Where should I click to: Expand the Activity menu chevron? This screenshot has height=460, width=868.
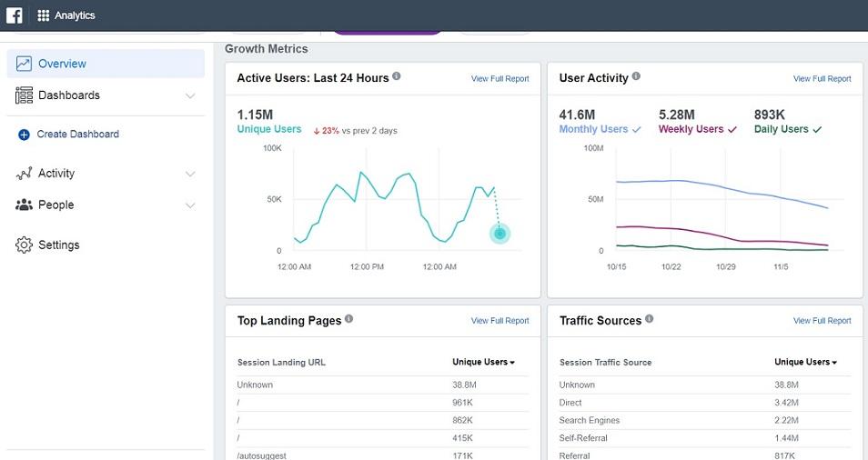click(190, 174)
